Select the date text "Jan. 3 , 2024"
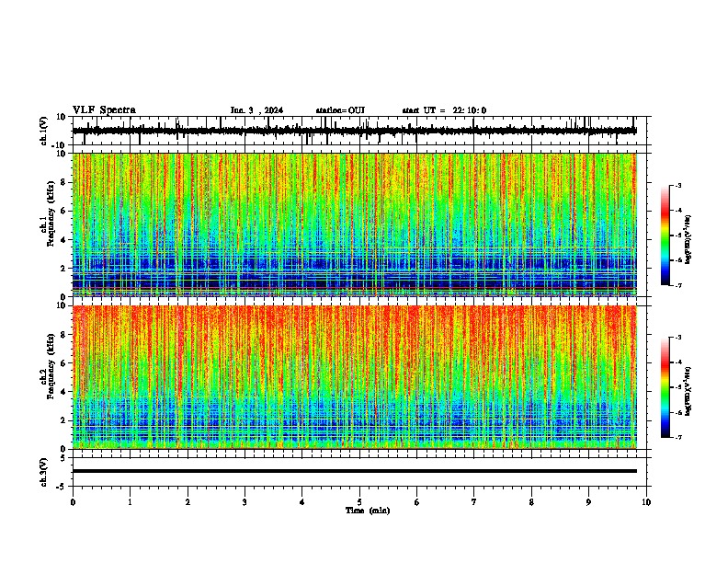The width and height of the screenshot is (728, 563). coord(256,110)
